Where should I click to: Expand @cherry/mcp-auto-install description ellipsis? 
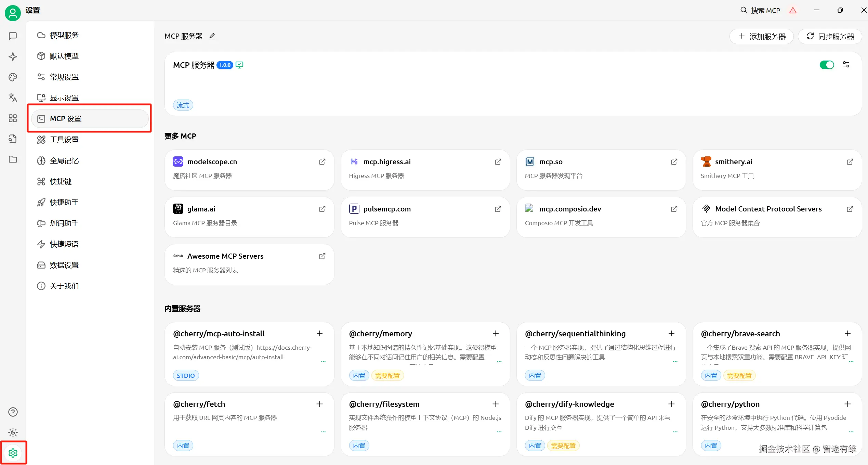point(323,361)
